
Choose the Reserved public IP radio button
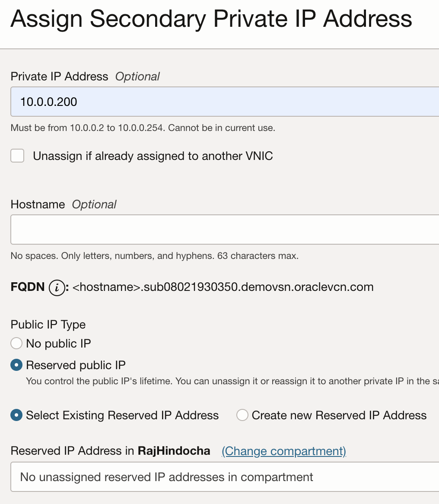click(16, 365)
